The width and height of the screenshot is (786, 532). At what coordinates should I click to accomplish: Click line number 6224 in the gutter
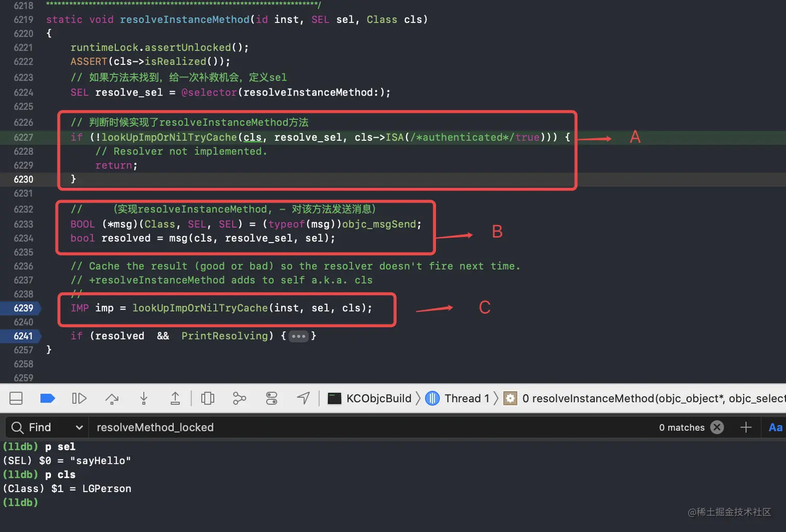pyautogui.click(x=23, y=92)
